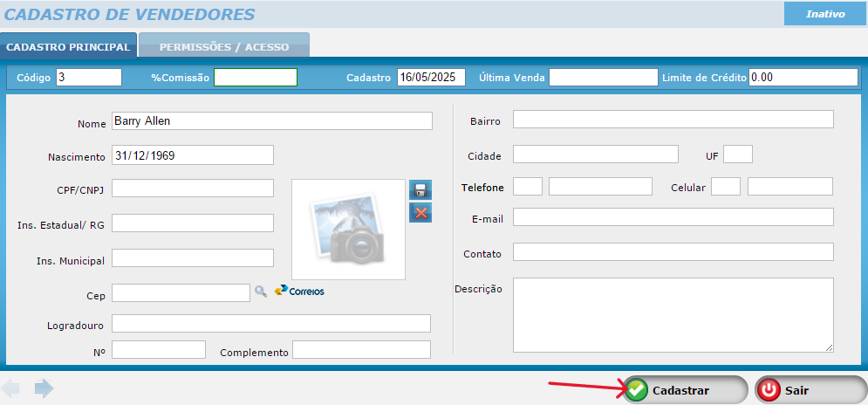The height and width of the screenshot is (405, 868).
Task: Click the Complemento field
Action: 361,350
